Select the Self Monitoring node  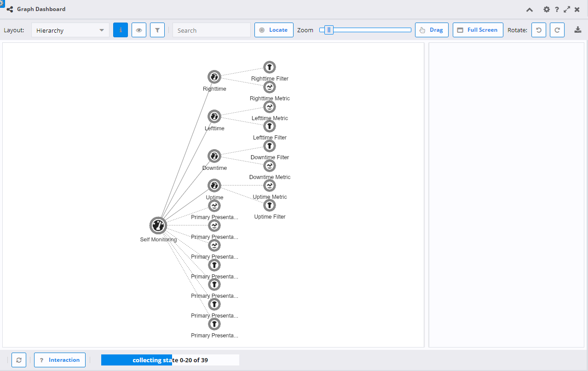158,225
